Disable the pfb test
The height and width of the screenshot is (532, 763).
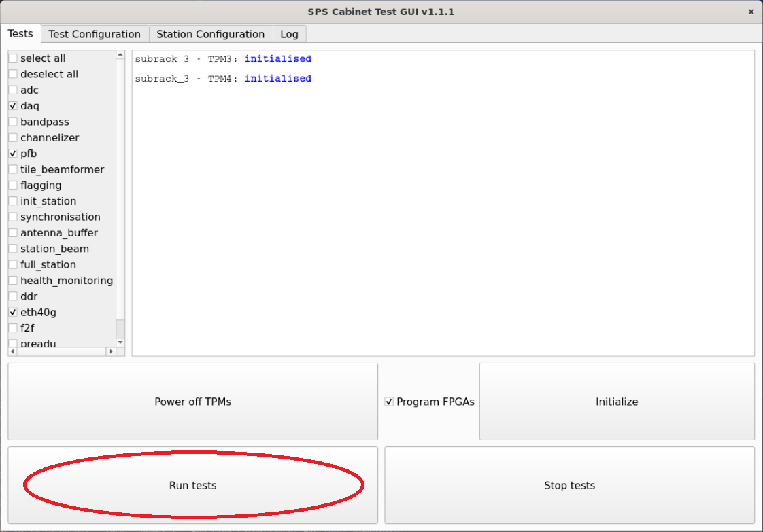pyautogui.click(x=13, y=154)
